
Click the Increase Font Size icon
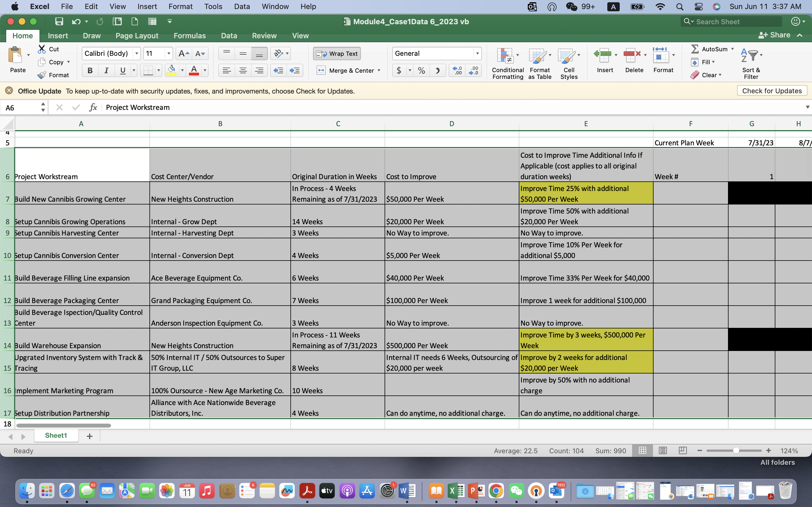tap(183, 54)
